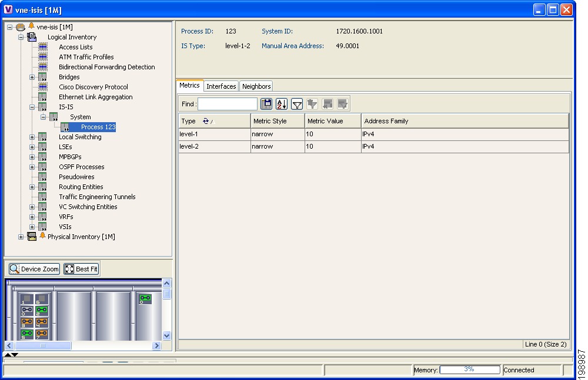Select orange port 4 in the device view
The image size is (588, 380).
(x=42, y=322)
